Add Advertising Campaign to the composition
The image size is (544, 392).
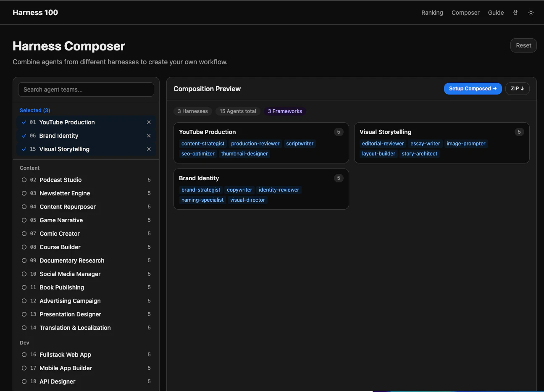click(x=86, y=301)
